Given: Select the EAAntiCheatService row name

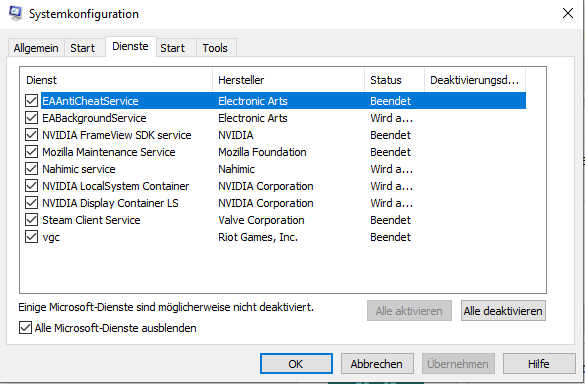Looking at the screenshot, I should pos(90,101).
